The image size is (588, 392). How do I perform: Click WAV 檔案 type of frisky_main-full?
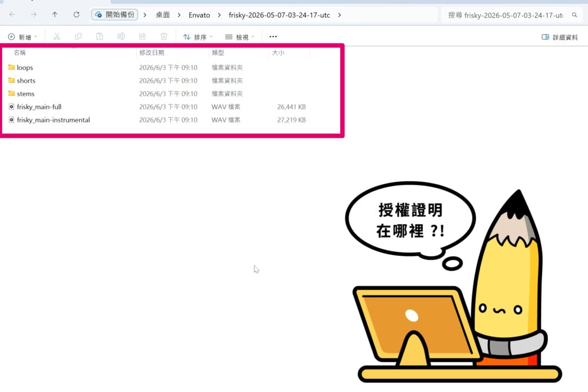coord(226,107)
